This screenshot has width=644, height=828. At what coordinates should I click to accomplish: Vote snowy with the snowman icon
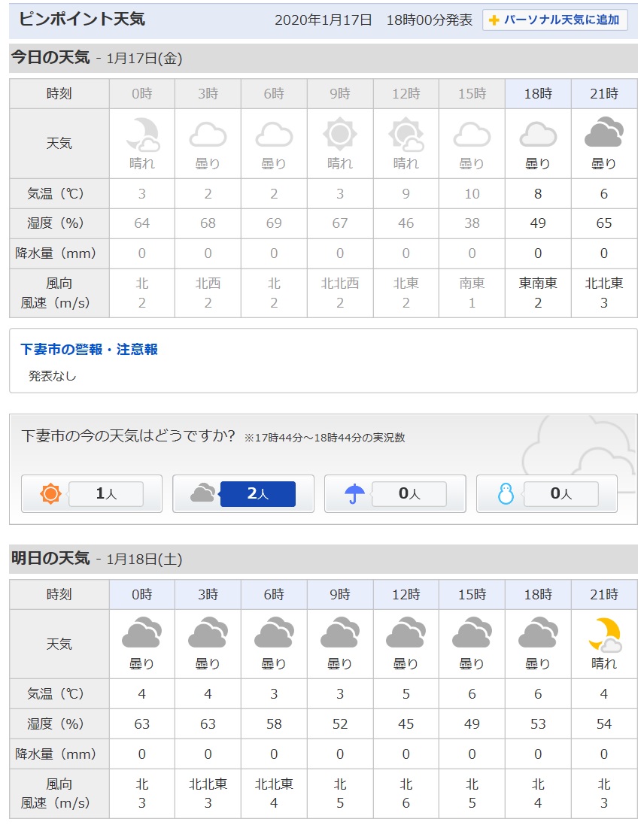(x=506, y=494)
